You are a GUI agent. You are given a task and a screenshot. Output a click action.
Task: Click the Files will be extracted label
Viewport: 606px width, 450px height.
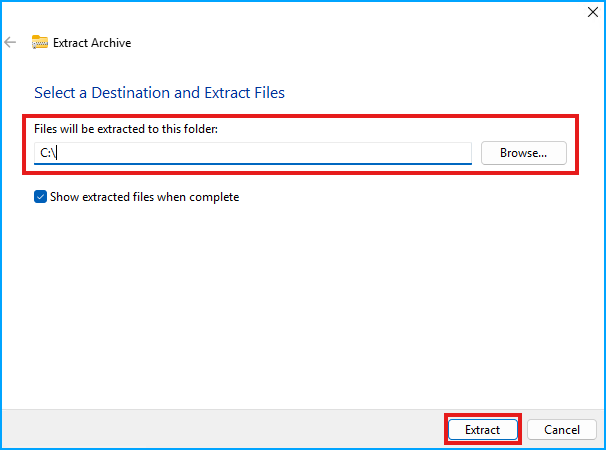125,130
